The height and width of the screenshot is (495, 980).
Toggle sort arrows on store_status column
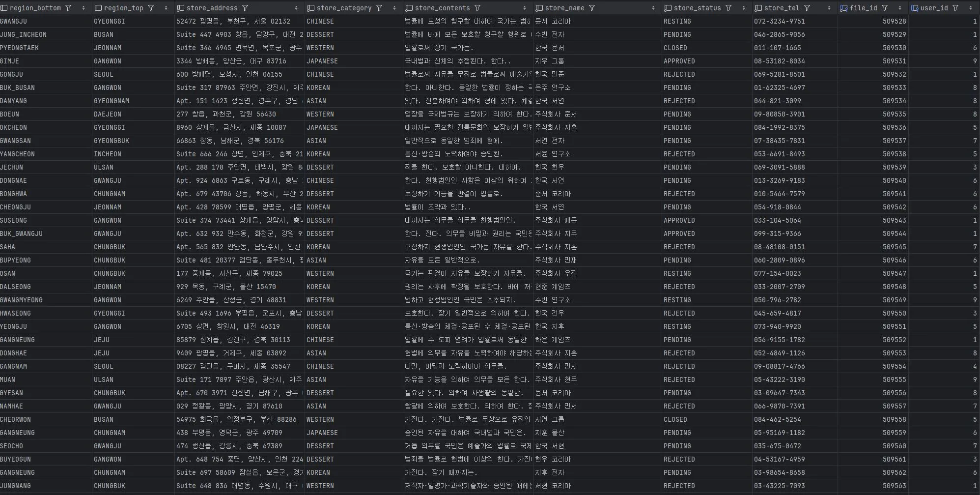point(744,8)
